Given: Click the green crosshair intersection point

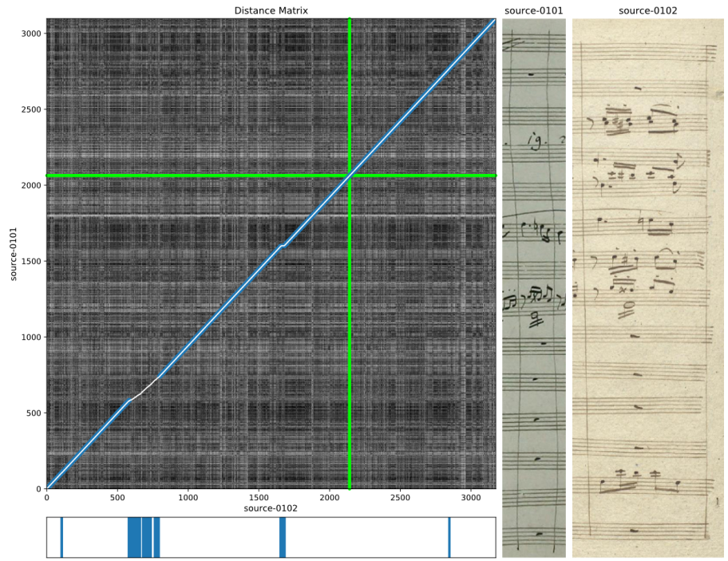Looking at the screenshot, I should pyautogui.click(x=349, y=176).
